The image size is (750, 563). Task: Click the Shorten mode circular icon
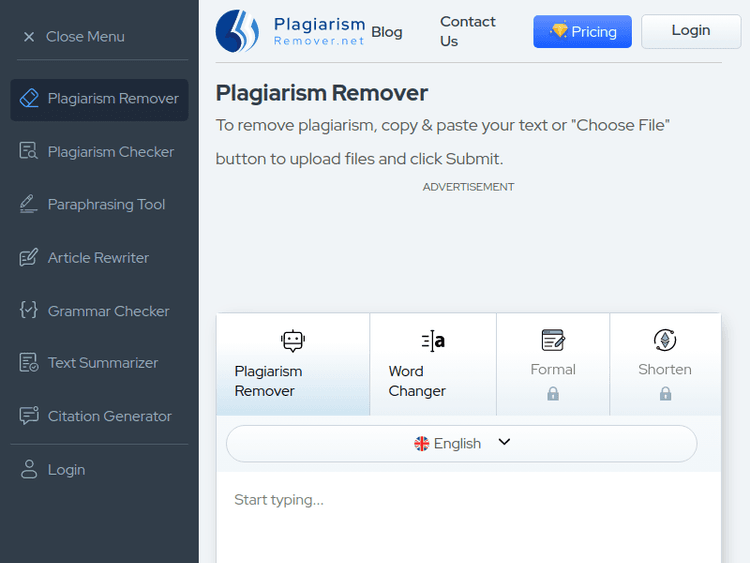pos(665,340)
